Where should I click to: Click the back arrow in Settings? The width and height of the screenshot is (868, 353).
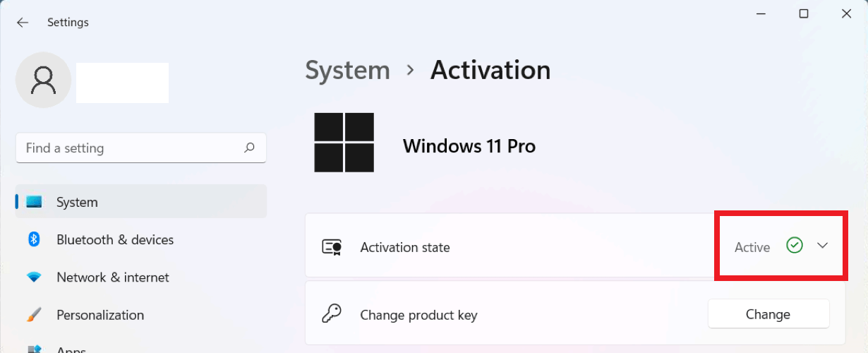pyautogui.click(x=23, y=23)
